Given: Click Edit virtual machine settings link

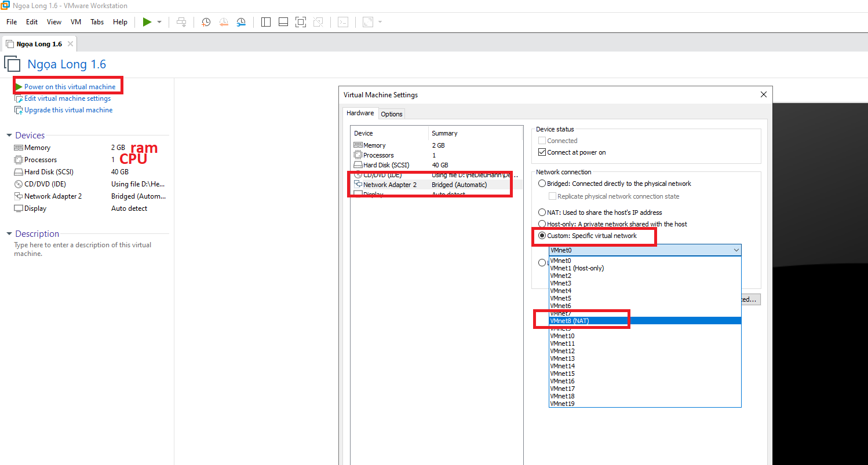Looking at the screenshot, I should click(x=67, y=98).
